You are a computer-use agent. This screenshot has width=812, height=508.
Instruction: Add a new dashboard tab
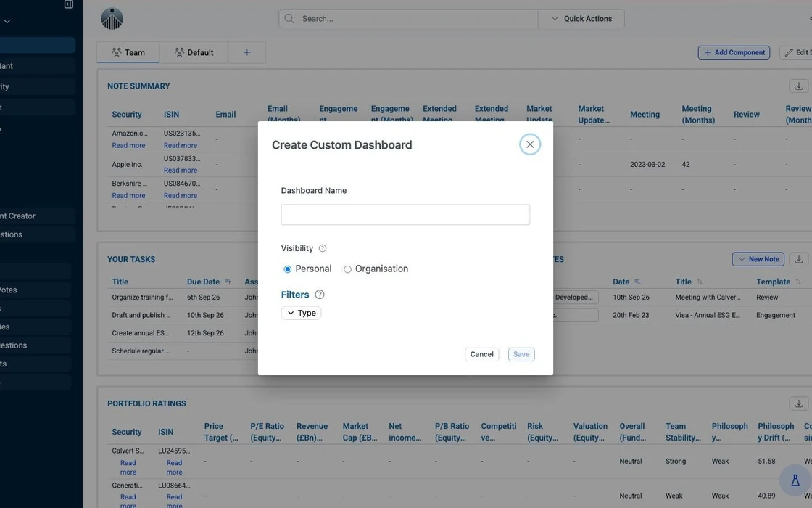pyautogui.click(x=247, y=52)
